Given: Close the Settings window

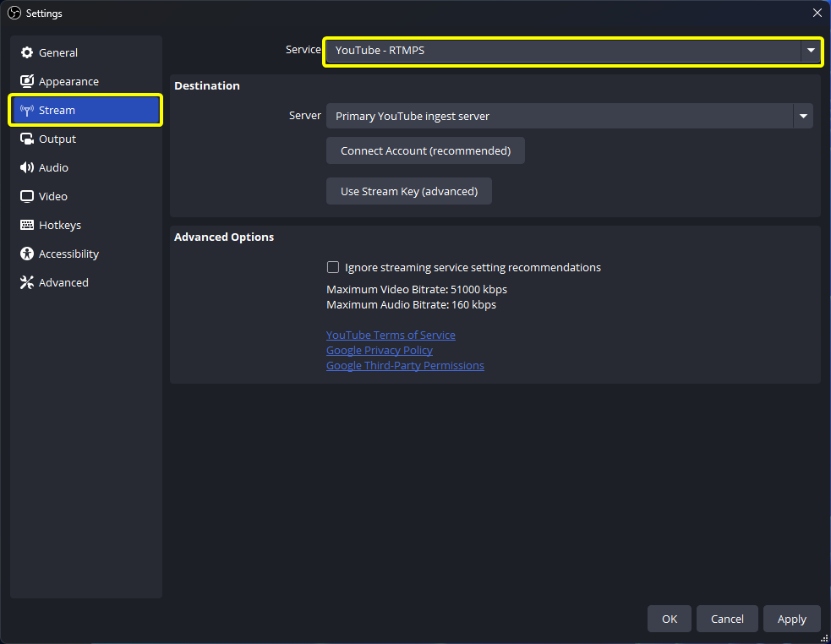Looking at the screenshot, I should 817,13.
